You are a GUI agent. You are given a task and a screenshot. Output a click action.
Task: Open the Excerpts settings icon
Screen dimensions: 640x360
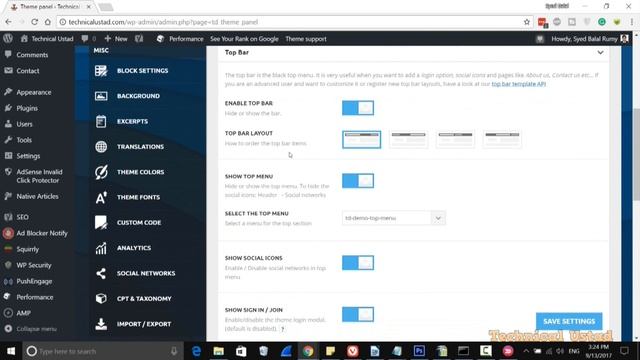tap(101, 121)
